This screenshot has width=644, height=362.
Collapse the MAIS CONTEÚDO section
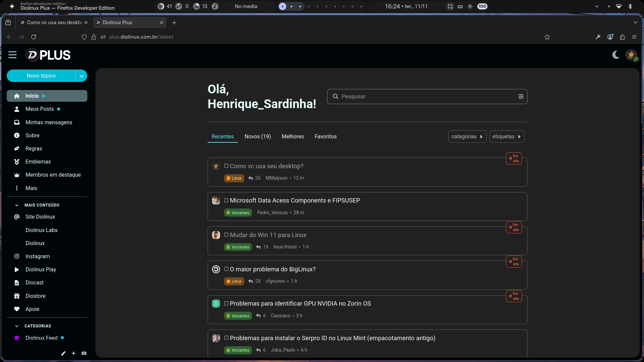click(17, 205)
